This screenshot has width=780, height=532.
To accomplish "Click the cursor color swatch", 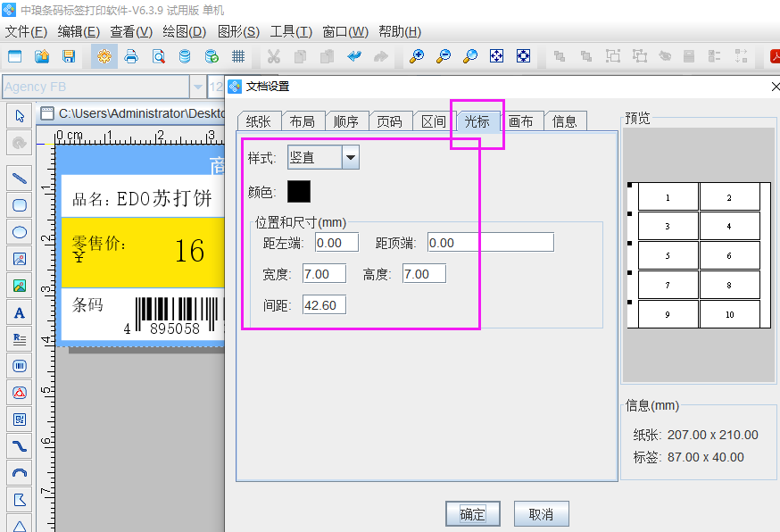I will [299, 191].
